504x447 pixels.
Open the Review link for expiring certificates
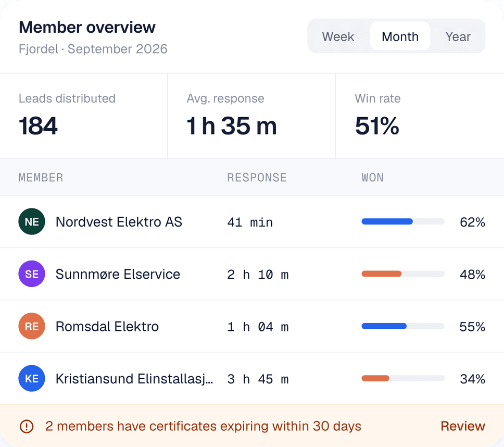tap(462, 426)
